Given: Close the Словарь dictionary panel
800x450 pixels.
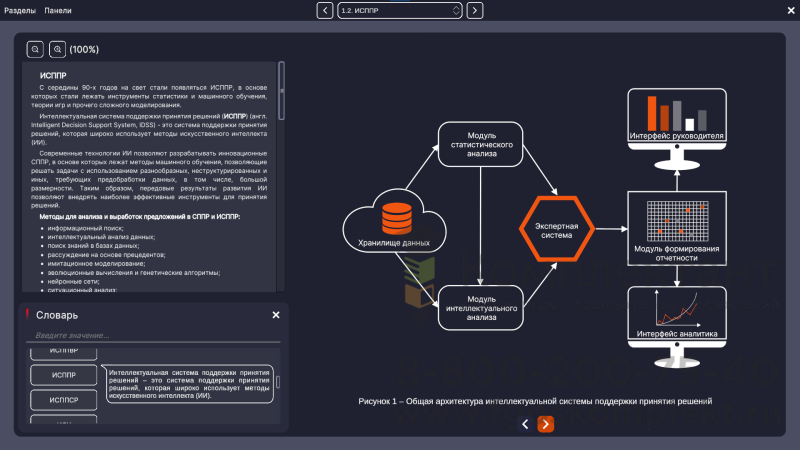Looking at the screenshot, I should [x=276, y=315].
